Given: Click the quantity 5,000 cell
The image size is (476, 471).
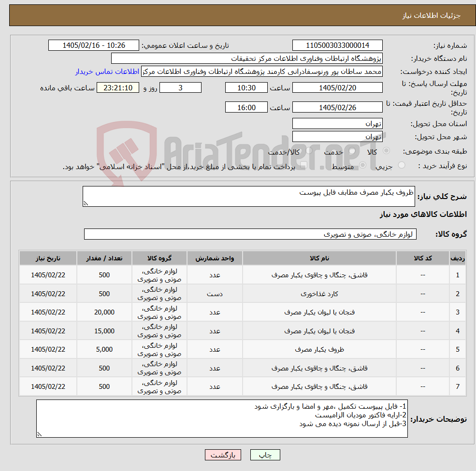Looking at the screenshot, I should tap(104, 350).
